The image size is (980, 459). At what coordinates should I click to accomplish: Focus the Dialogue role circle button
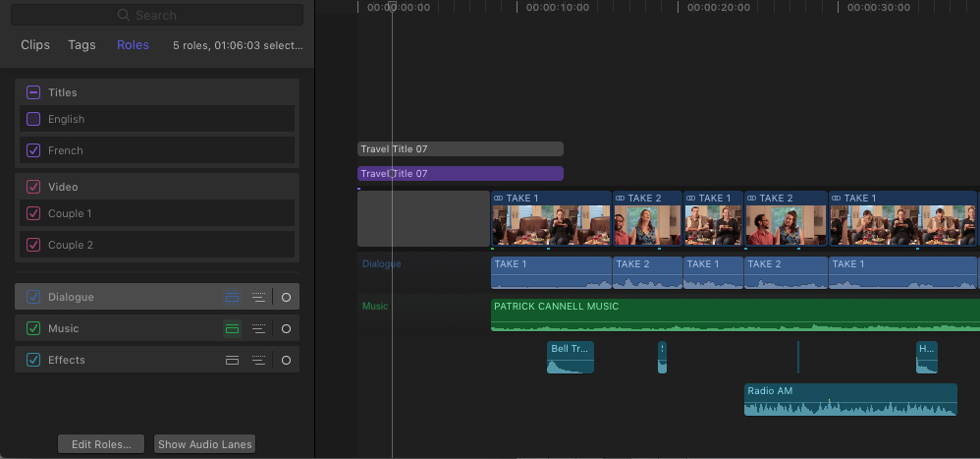[286, 297]
